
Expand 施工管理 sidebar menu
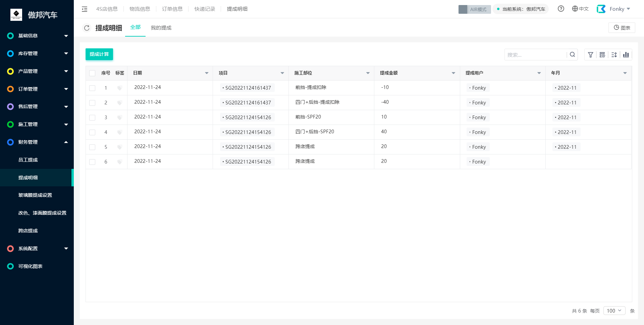click(x=37, y=124)
